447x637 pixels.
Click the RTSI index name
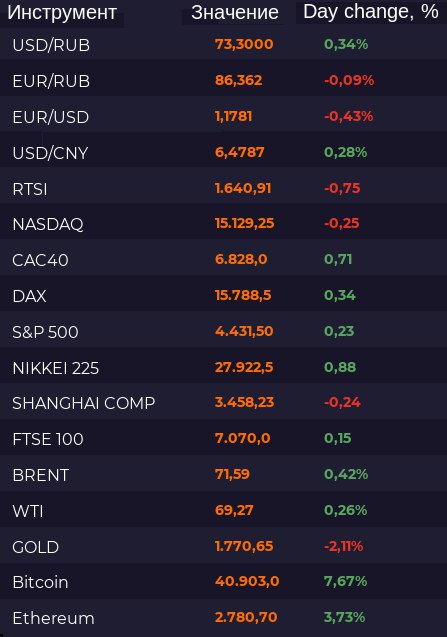[30, 189]
